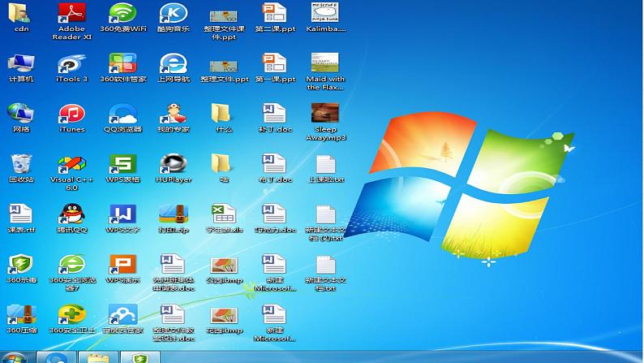Launch the HUPlayer shortcut

coord(174,168)
